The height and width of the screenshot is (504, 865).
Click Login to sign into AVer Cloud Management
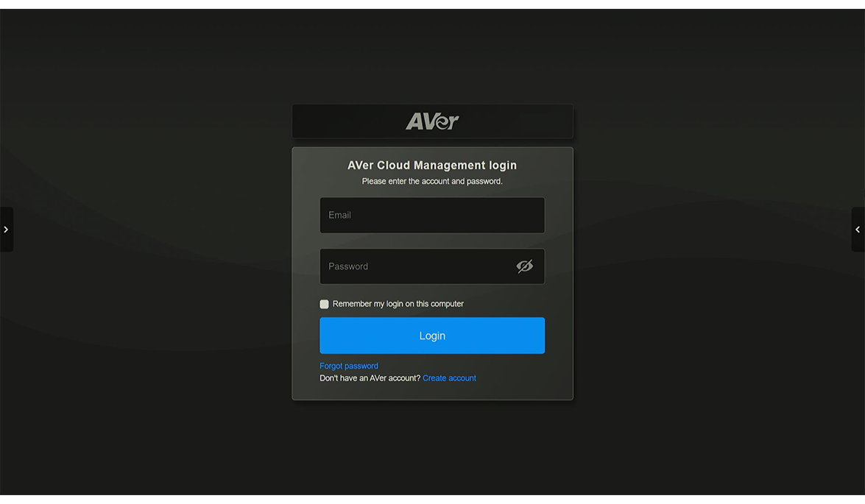[x=432, y=335]
